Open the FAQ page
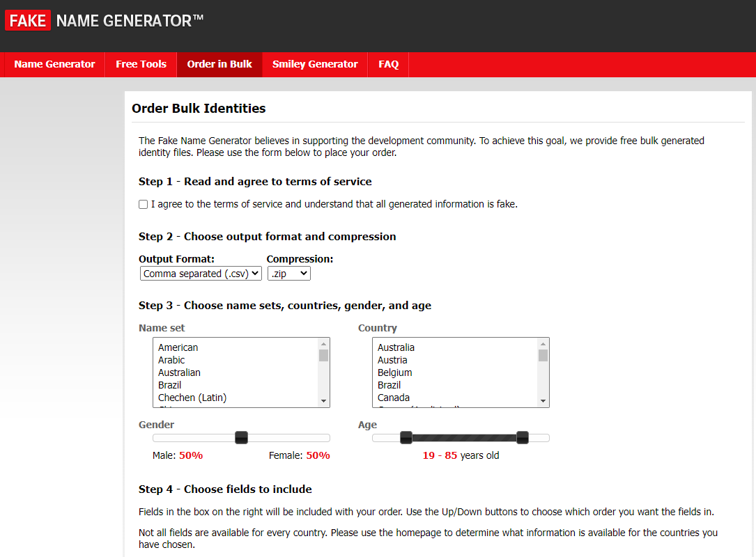The image size is (756, 557). click(388, 64)
